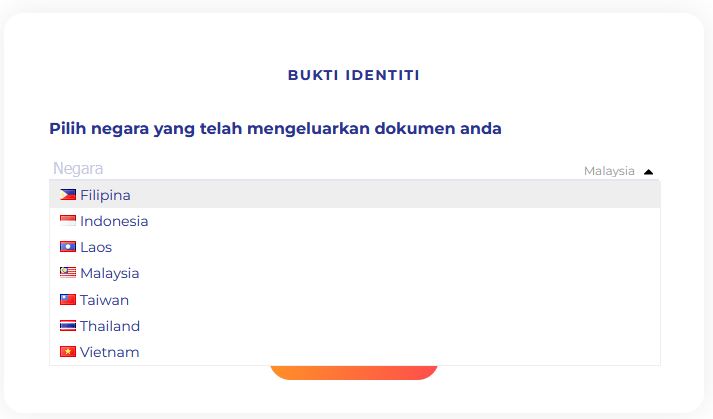Click the BUKTI IDENTITI heading
The width and height of the screenshot is (713, 419).
tap(354, 75)
